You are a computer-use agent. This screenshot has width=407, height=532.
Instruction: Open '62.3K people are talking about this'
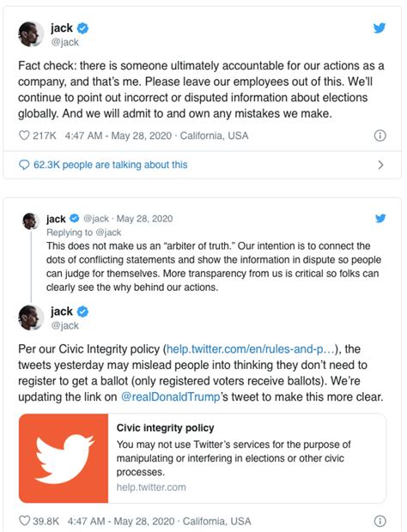[110, 165]
